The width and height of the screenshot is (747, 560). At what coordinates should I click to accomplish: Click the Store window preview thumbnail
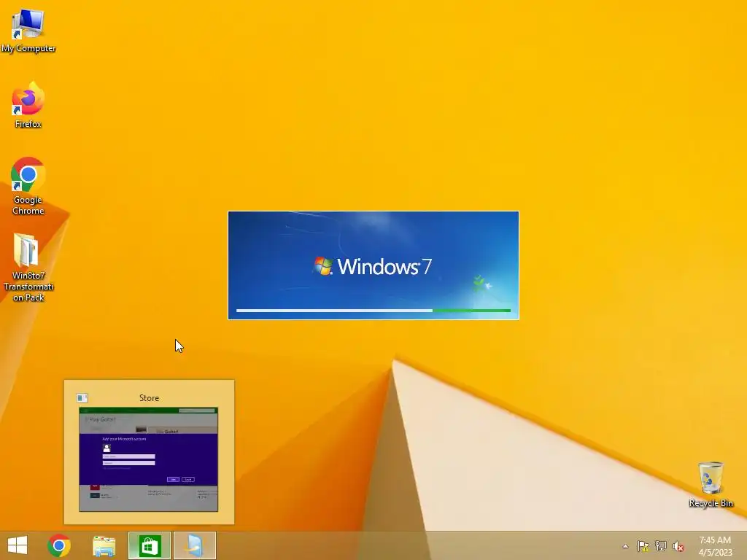click(x=149, y=459)
